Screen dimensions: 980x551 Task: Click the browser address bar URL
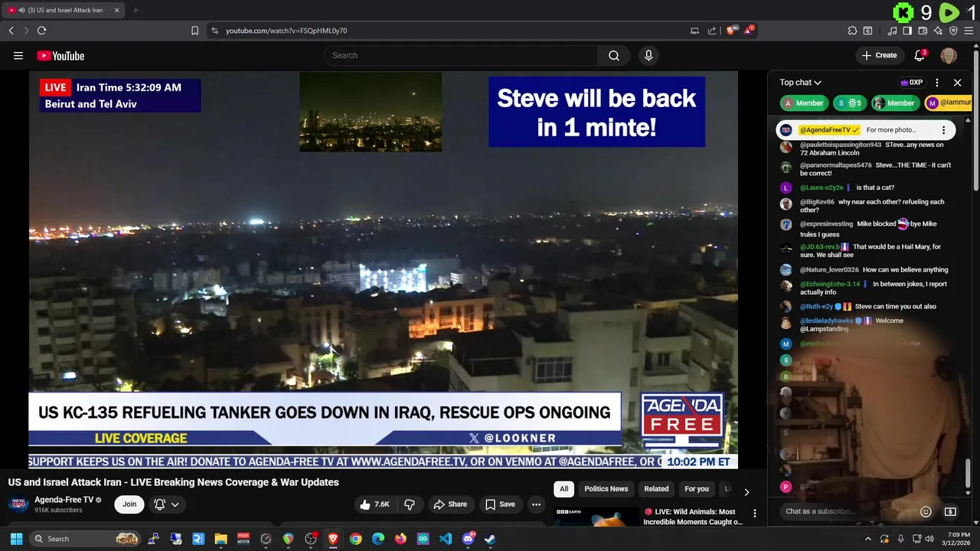286,31
